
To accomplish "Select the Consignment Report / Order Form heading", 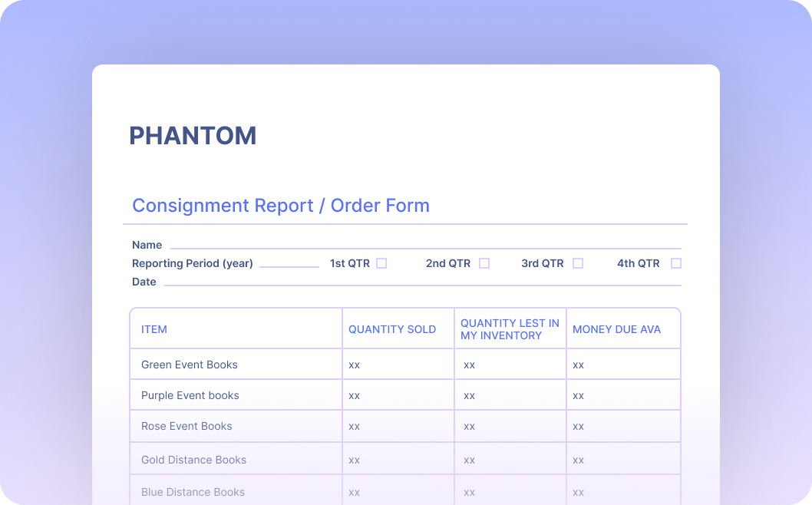I will pos(281,205).
